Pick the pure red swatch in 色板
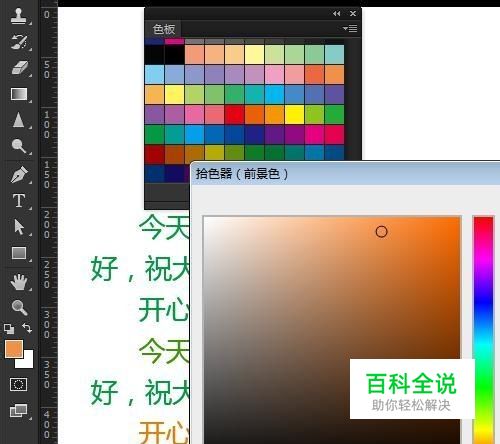This screenshot has width=500, height=444. [234, 114]
